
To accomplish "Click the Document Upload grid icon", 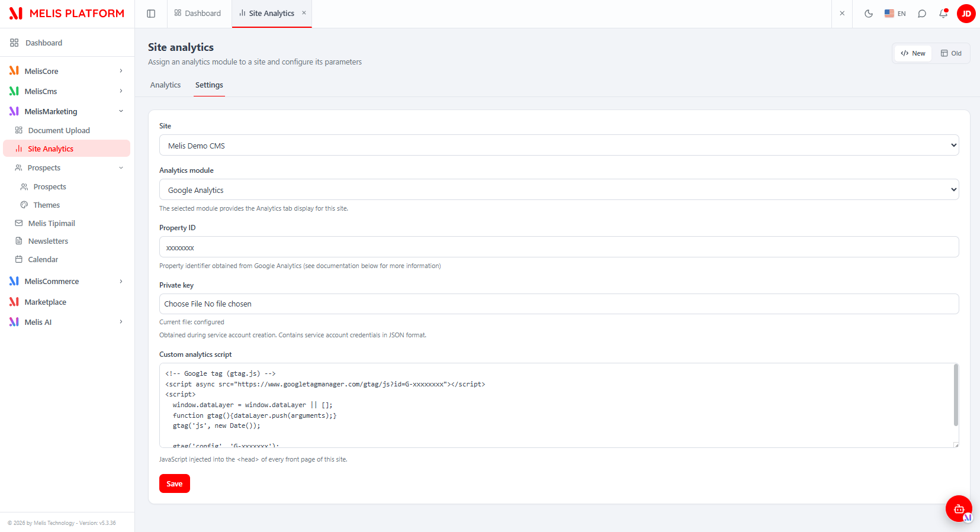I will pos(19,130).
